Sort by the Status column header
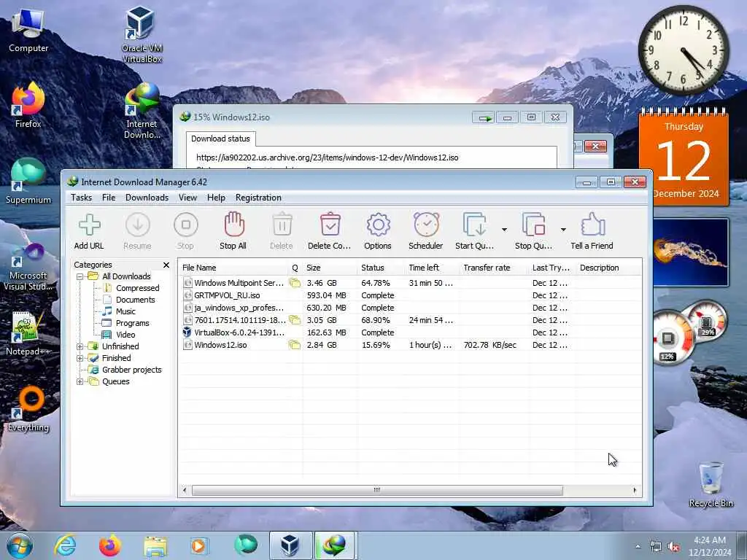Viewport: 747px width, 560px height. pos(381,268)
